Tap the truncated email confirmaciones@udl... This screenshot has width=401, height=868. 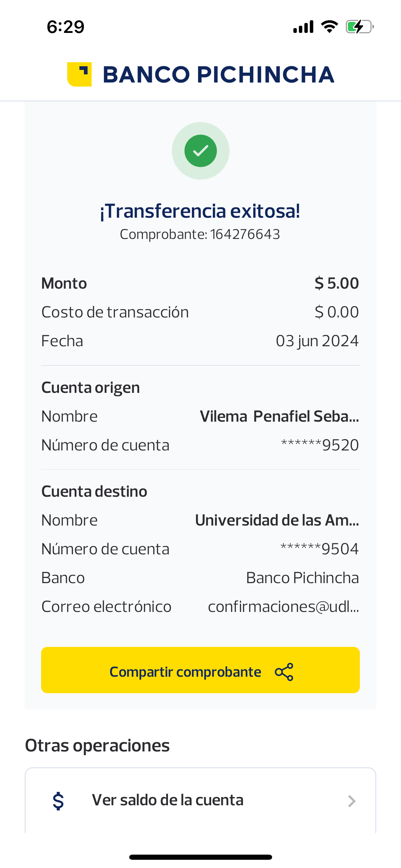[x=283, y=607]
